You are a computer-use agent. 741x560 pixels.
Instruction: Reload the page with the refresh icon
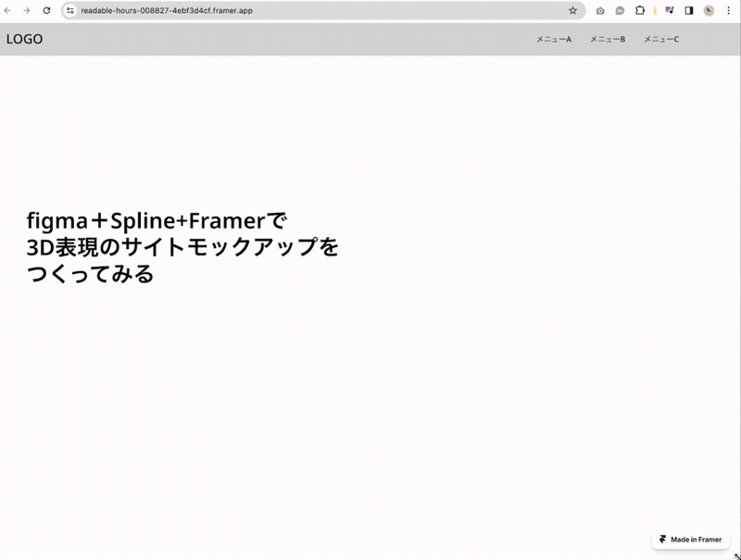(x=46, y=10)
